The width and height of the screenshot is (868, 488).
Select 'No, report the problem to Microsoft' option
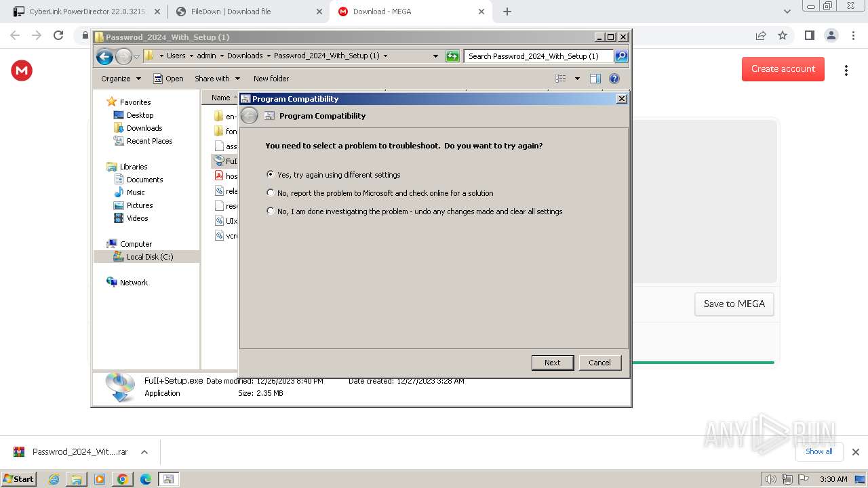[x=271, y=193]
